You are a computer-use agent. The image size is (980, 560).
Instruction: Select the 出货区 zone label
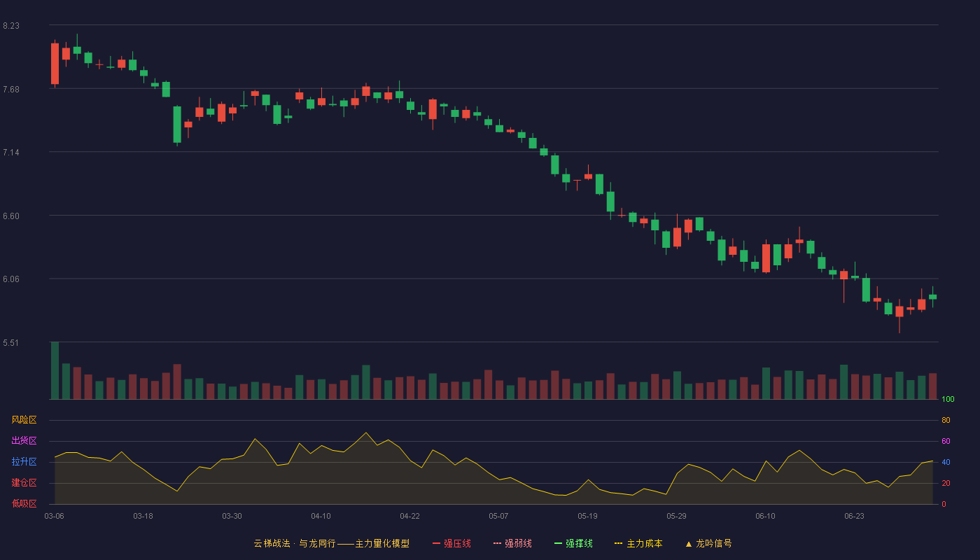pyautogui.click(x=24, y=441)
